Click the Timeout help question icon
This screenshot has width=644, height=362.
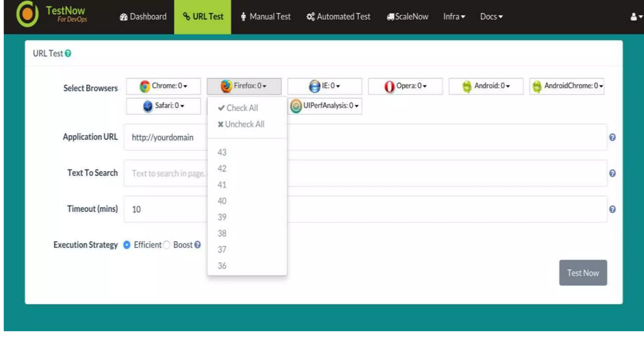(612, 209)
